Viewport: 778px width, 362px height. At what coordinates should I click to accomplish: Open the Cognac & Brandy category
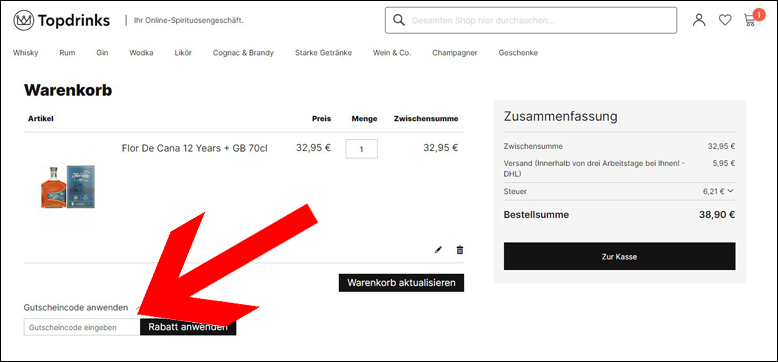[243, 53]
